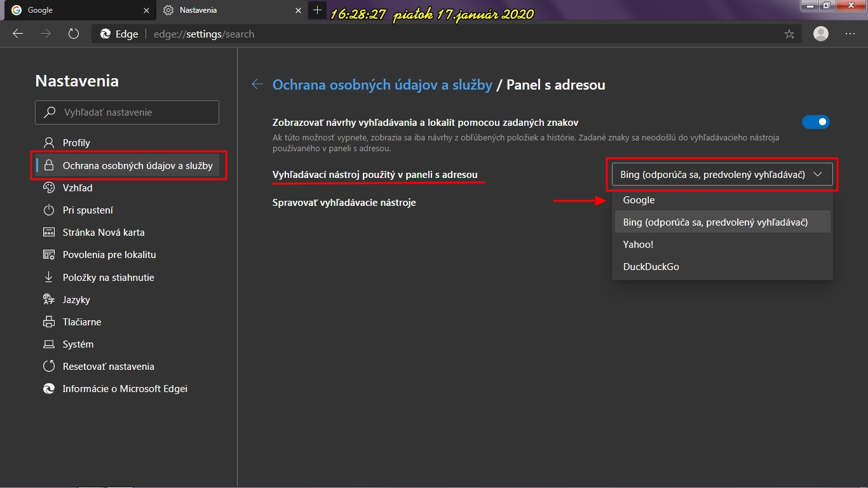Screen dimensions: 868x488
Task: Close the Nastavenia tab
Action: 297,10
